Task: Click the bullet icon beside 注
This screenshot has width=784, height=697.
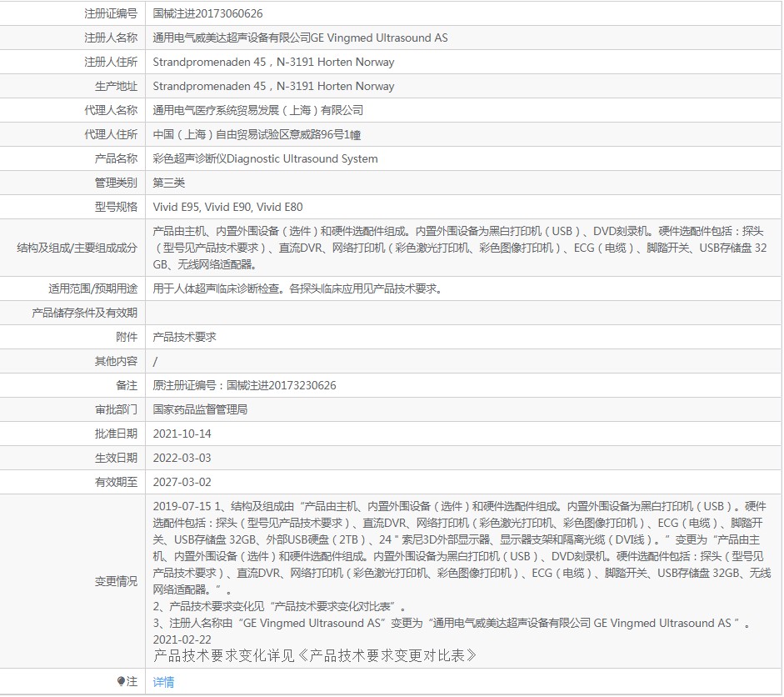Action: (x=121, y=681)
